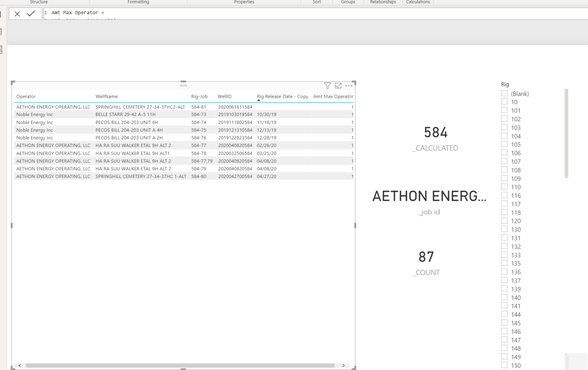Click the Focus mode icon on table
The width and height of the screenshot is (588, 370).
[x=338, y=86]
